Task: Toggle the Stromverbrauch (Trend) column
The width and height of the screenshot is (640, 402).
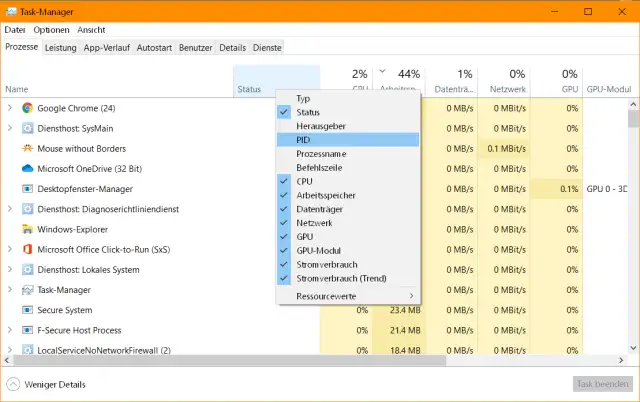Action: tap(347, 278)
